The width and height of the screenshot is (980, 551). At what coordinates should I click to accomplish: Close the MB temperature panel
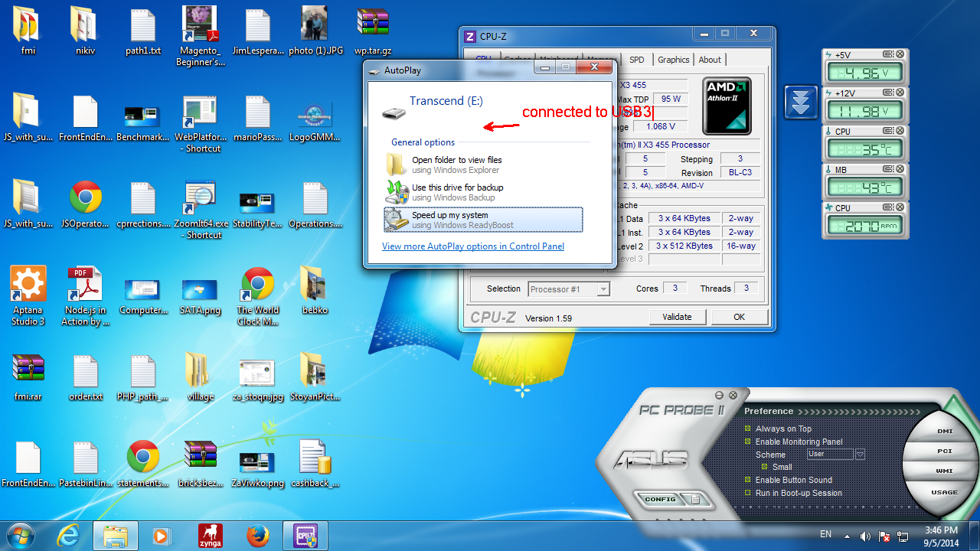(900, 169)
